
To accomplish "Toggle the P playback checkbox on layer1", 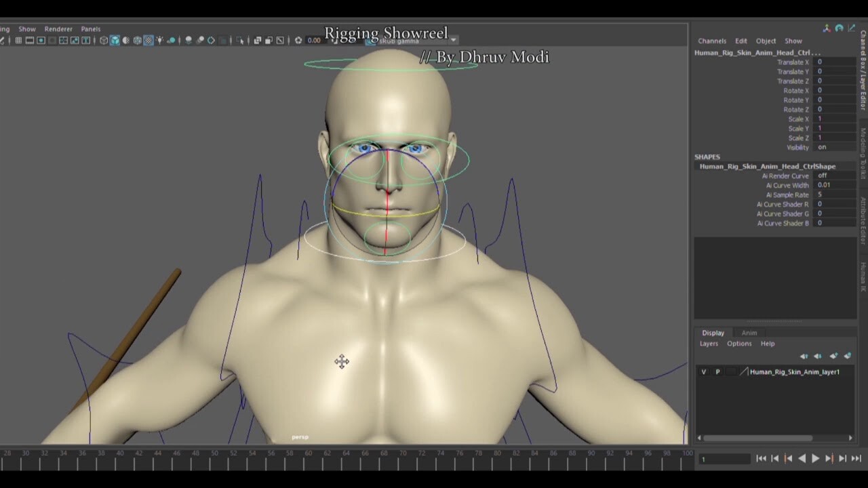I will [x=718, y=371].
